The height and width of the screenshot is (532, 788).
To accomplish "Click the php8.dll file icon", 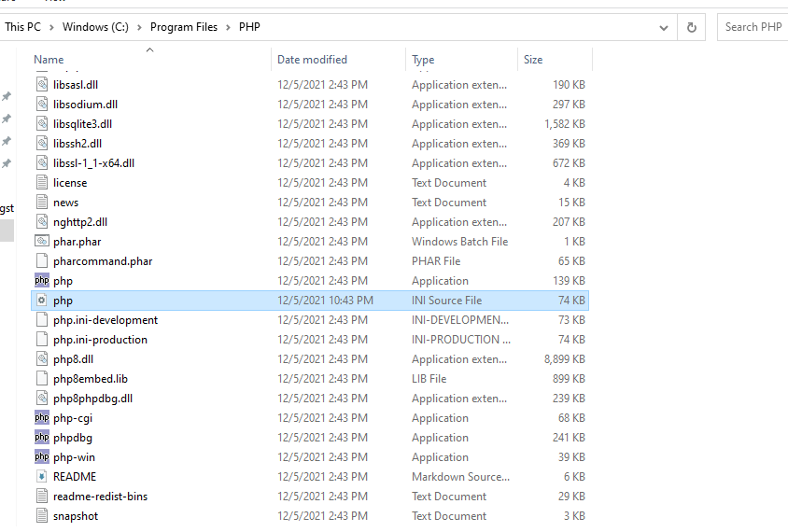I will coord(42,358).
